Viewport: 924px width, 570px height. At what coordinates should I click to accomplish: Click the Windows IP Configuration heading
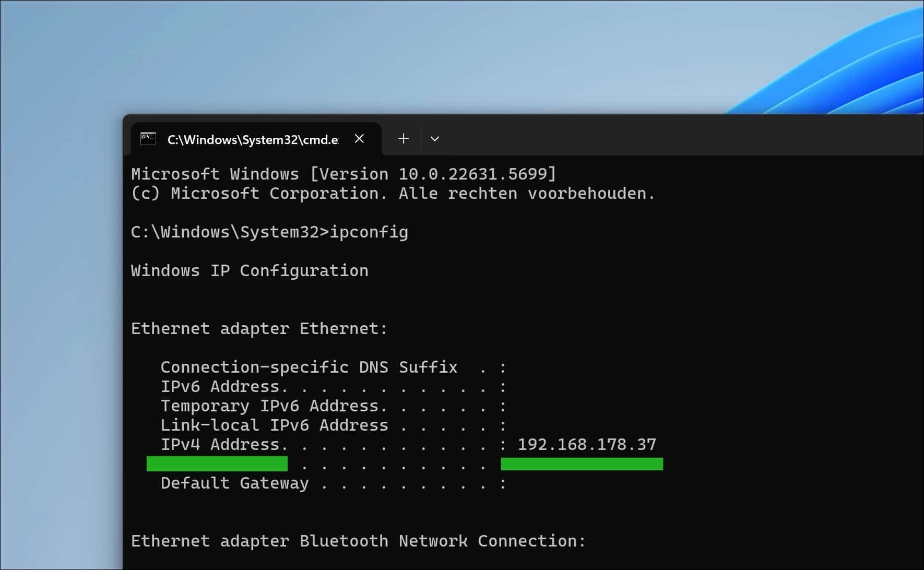point(250,270)
